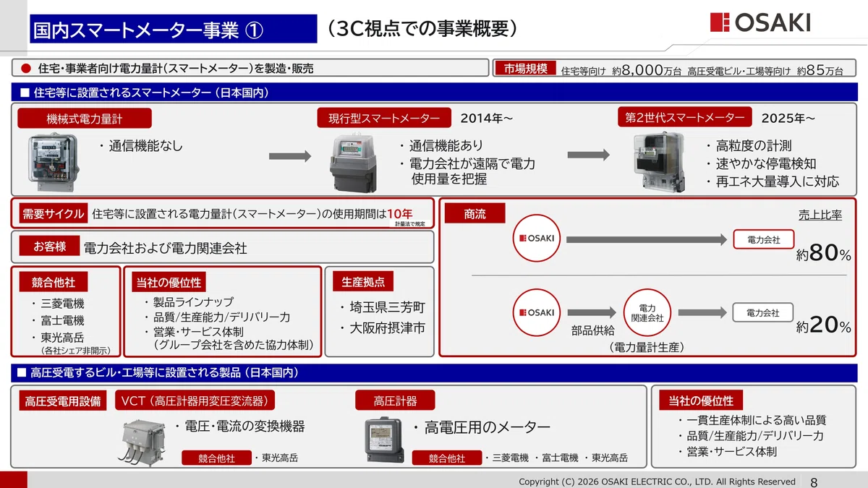
Task: Click the 売上比率 underlined heading
Action: [820, 215]
